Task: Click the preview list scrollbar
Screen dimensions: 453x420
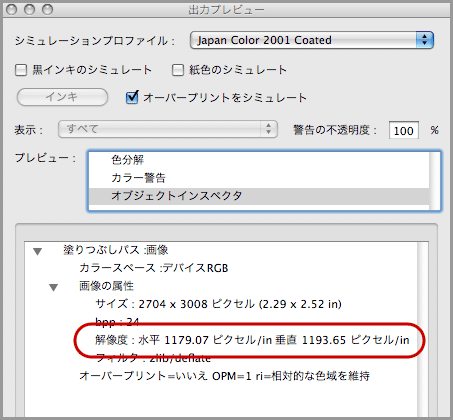Action: pos(434,181)
